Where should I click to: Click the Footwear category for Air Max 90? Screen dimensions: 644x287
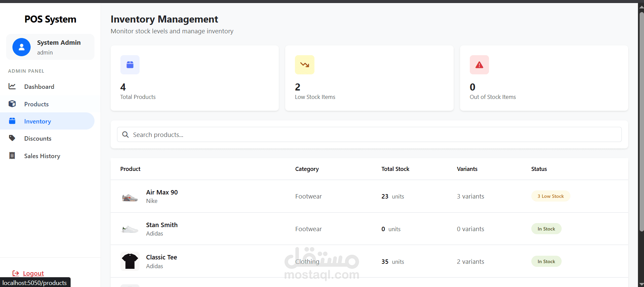308,196
